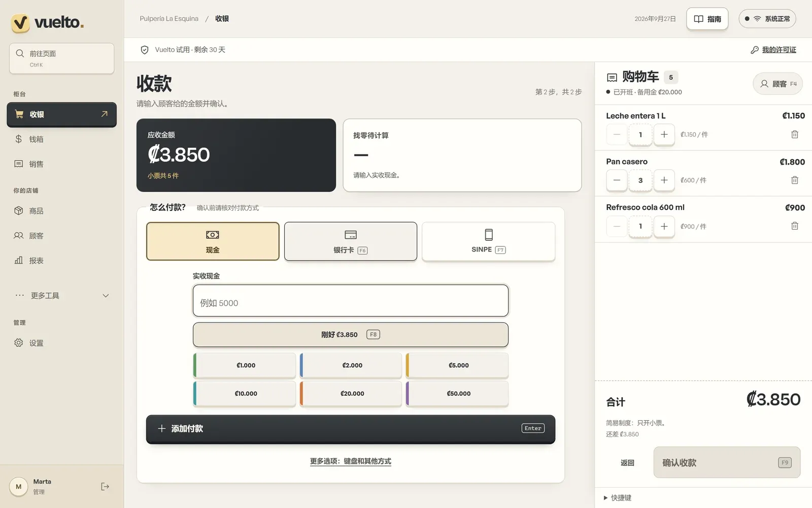This screenshot has height=508, width=812.
Task: Open 商品 products page
Action: point(62,211)
